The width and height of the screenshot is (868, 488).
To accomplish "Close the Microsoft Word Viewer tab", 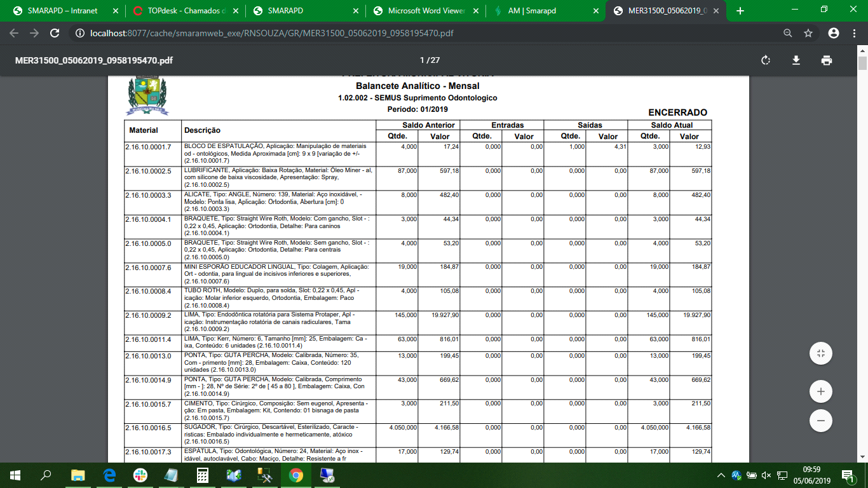I will pyautogui.click(x=475, y=11).
